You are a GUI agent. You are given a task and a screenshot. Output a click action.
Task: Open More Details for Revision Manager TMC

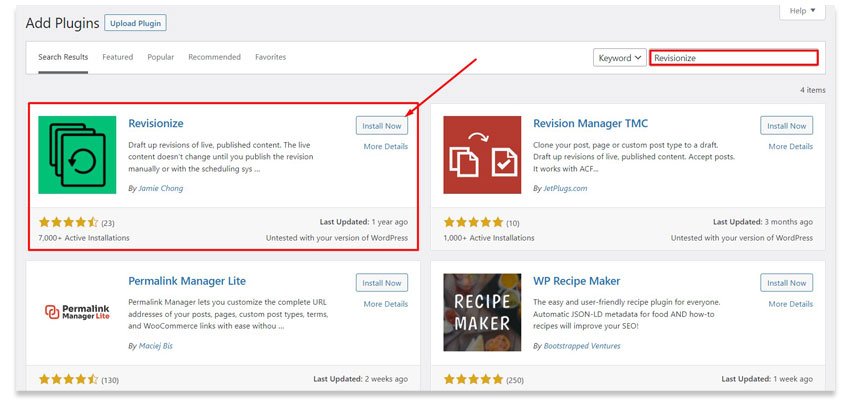[x=790, y=146]
